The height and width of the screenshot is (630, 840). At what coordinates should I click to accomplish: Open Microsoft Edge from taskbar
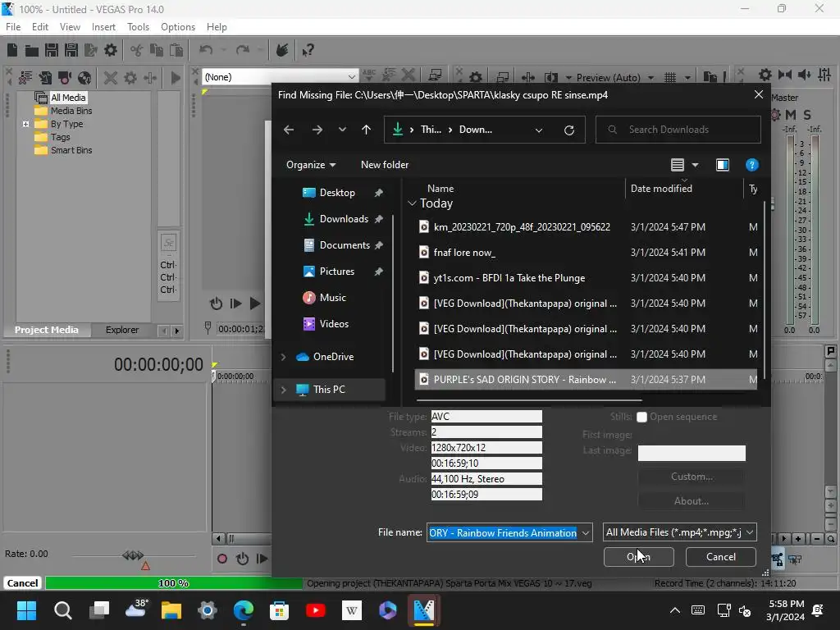[x=243, y=610]
